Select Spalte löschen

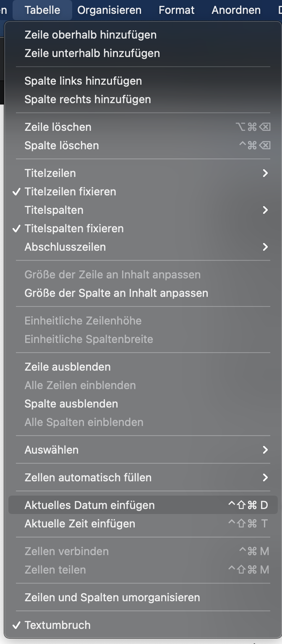tap(62, 145)
